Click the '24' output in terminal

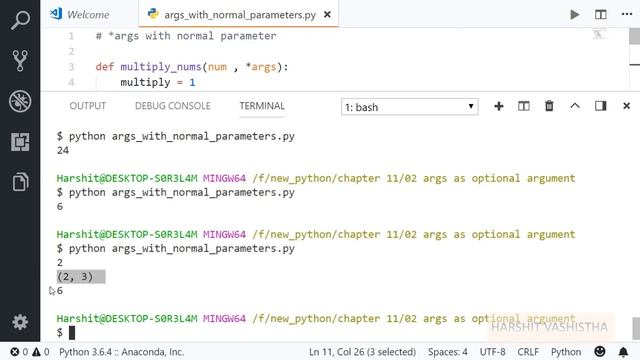(x=63, y=150)
